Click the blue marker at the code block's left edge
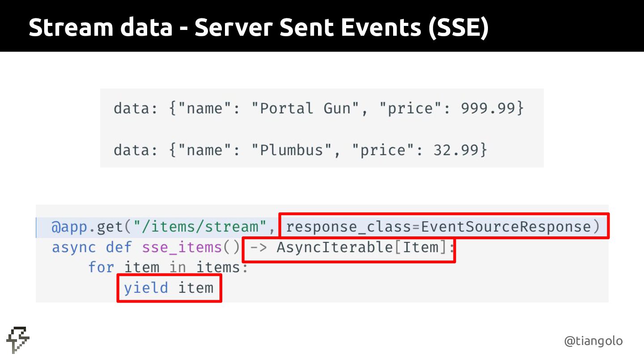 pos(37,226)
